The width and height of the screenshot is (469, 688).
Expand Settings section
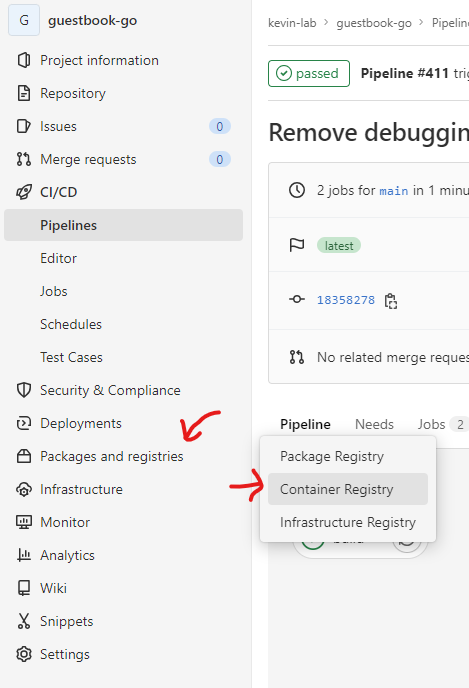coord(64,654)
